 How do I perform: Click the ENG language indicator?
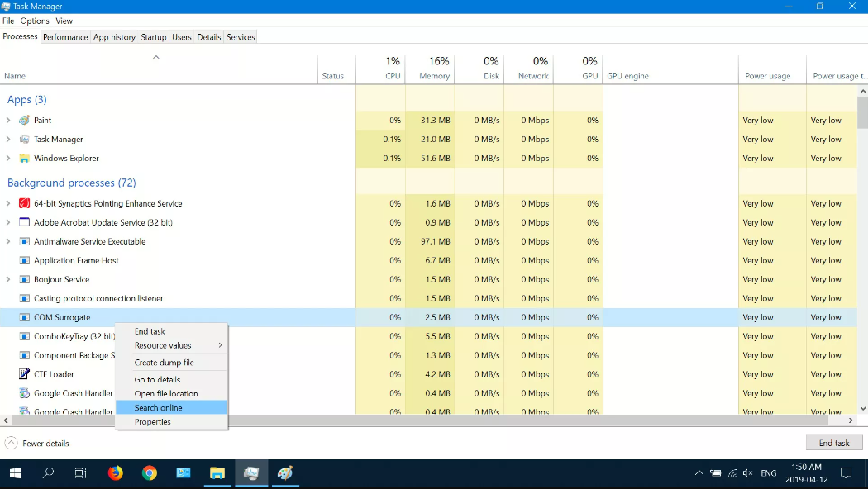(768, 473)
